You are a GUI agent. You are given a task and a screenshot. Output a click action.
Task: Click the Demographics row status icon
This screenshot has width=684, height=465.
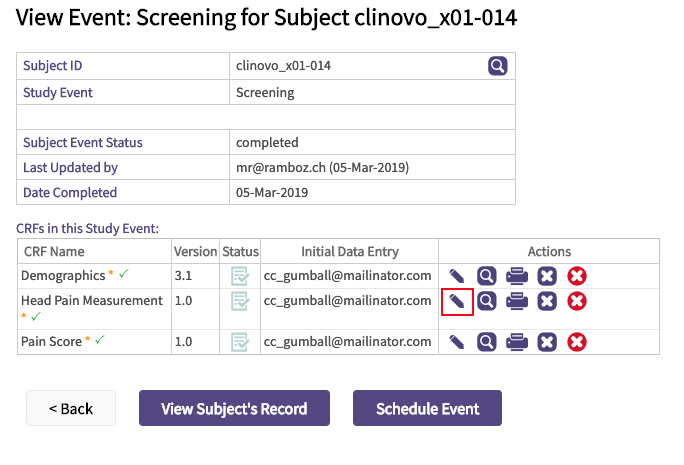(x=240, y=275)
